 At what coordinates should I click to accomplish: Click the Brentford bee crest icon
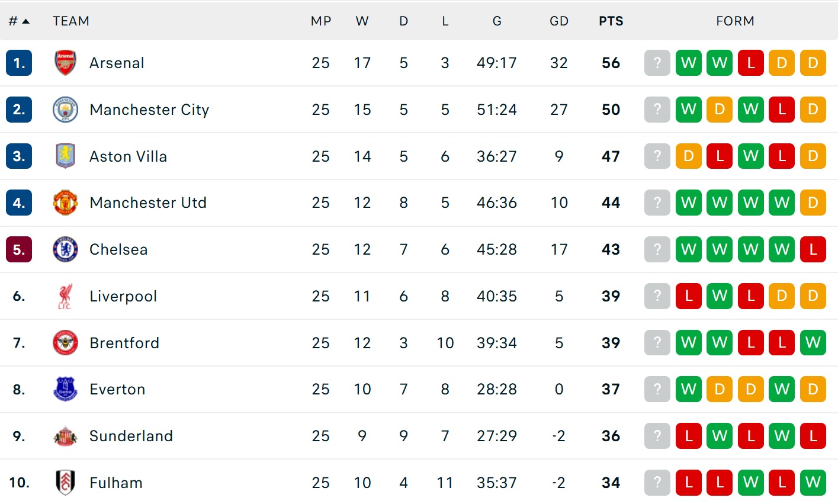[x=65, y=343]
